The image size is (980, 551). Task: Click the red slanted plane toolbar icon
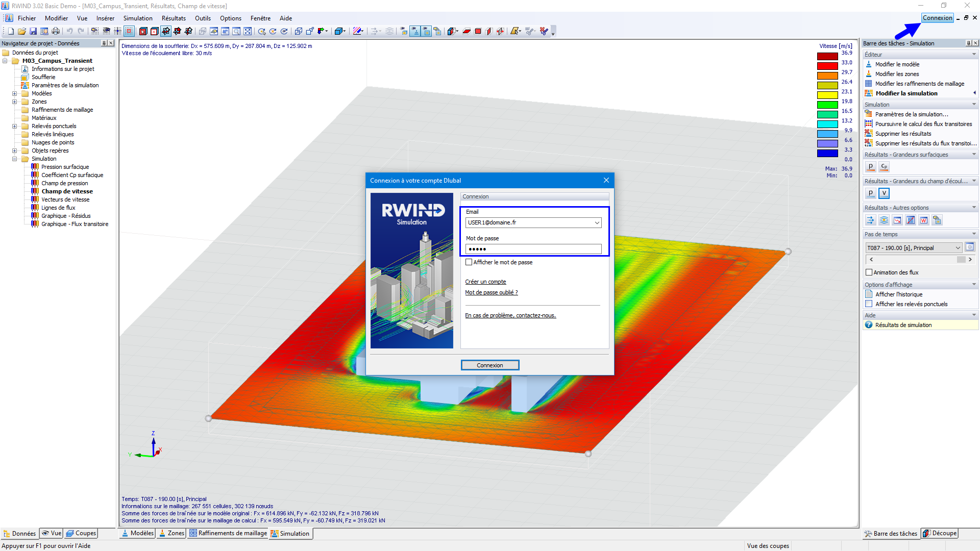[467, 31]
